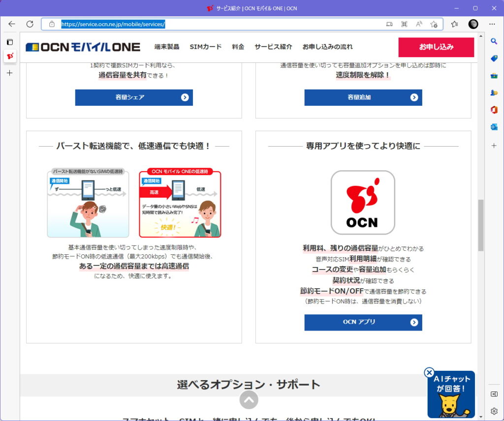504x421 pixels.
Task: Click the 節約モードON/OFF text
Action: pyautogui.click(x=332, y=291)
